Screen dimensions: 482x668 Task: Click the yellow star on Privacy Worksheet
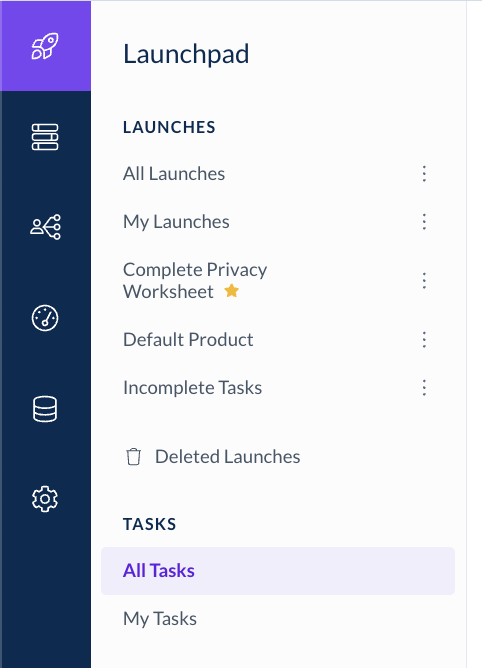[x=231, y=291]
